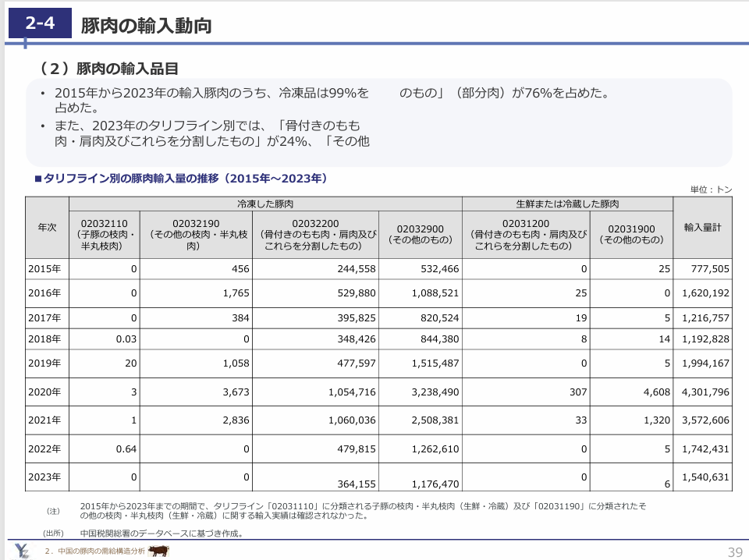Click the cell value 348,426

click(357, 339)
